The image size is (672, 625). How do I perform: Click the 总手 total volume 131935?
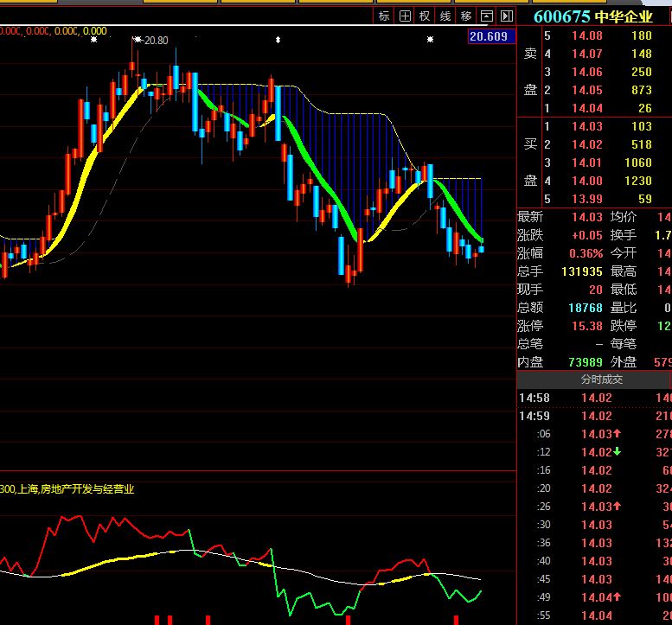[x=582, y=271]
